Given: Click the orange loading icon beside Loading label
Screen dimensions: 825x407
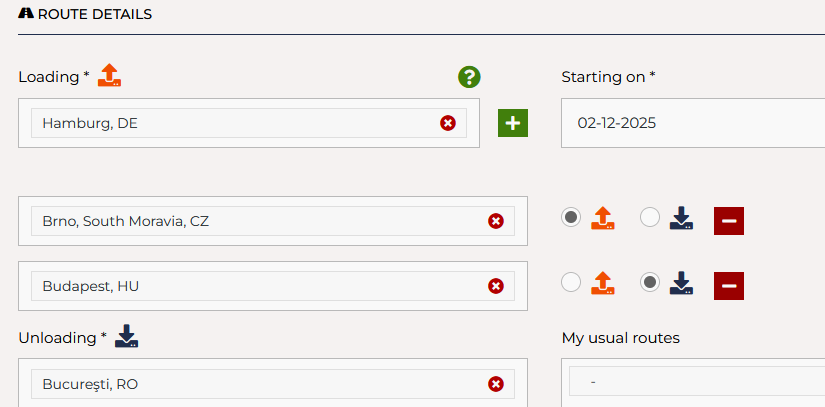Looking at the screenshot, I should (x=110, y=75).
